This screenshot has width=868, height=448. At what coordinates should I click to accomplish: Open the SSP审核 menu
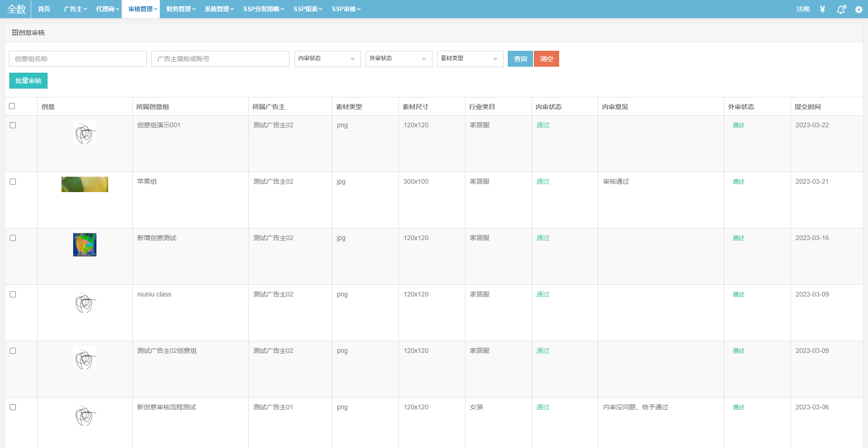pyautogui.click(x=346, y=9)
